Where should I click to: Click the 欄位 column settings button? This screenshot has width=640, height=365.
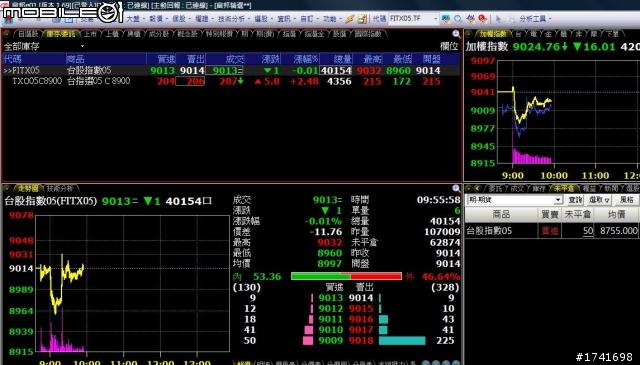pyautogui.click(x=449, y=47)
